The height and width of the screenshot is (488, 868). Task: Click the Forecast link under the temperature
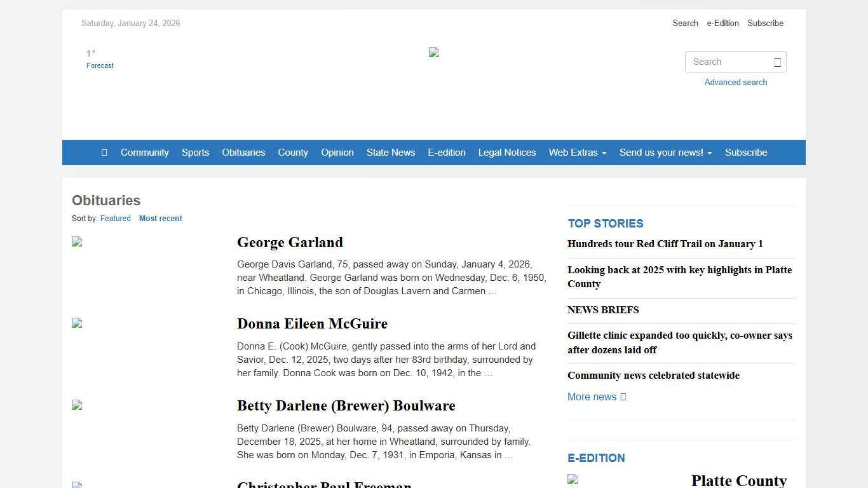pyautogui.click(x=100, y=65)
